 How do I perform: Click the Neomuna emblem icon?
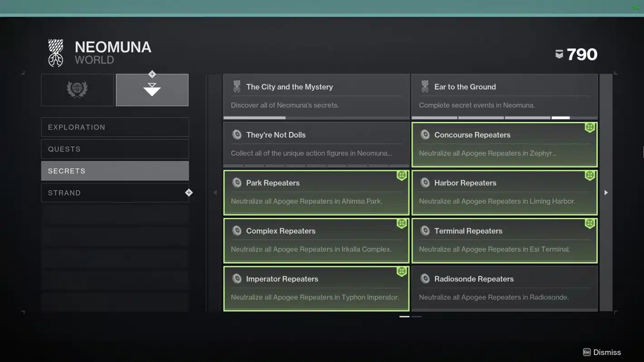(56, 53)
